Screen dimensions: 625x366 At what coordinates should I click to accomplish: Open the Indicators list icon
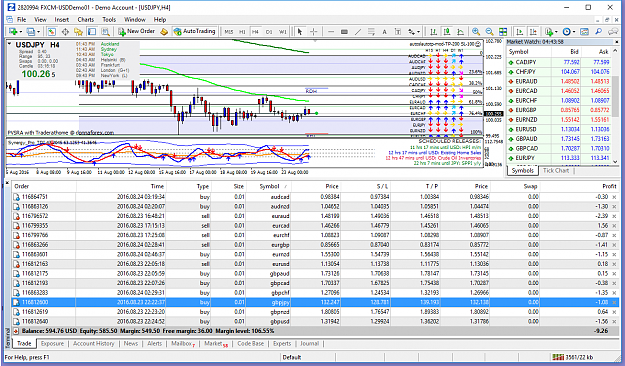pos(550,31)
